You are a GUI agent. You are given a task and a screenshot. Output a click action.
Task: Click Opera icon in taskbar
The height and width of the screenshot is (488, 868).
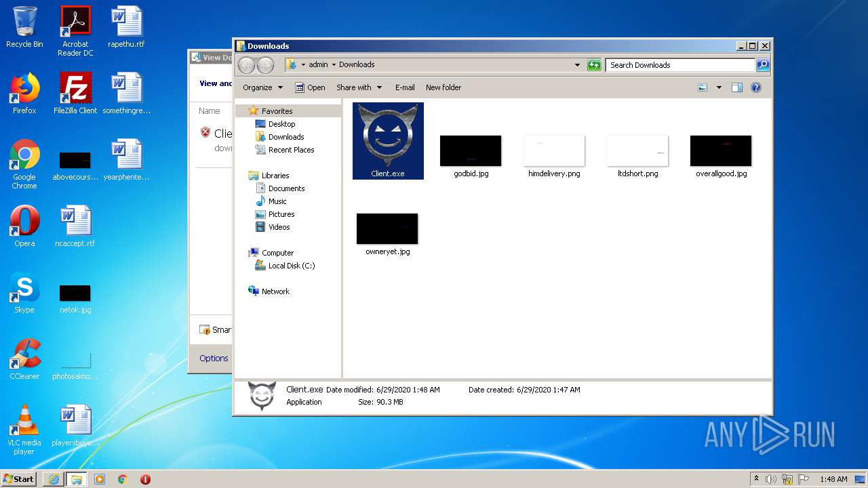(x=145, y=479)
